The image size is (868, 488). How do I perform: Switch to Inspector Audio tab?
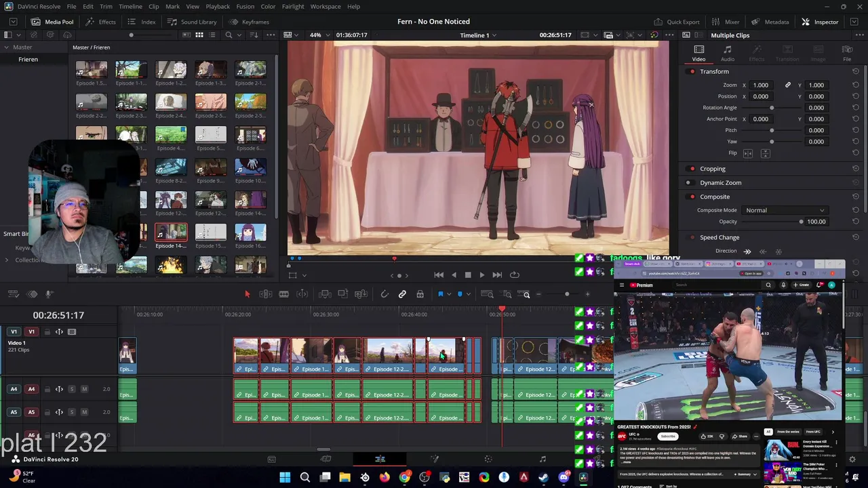727,53
